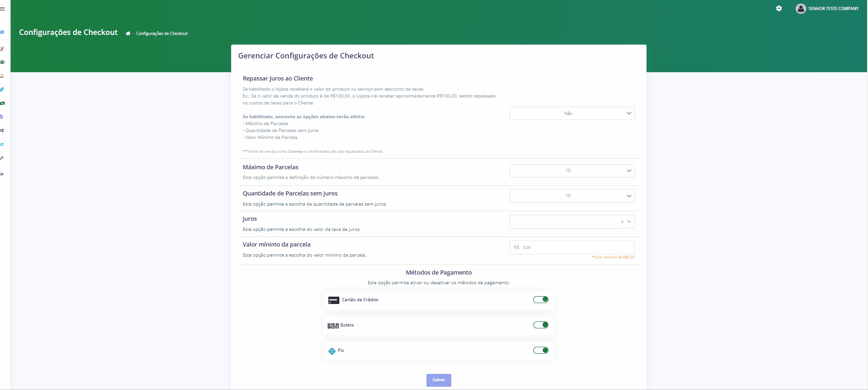This screenshot has width=868, height=390.
Task: Open the gear settings icon in header
Action: coord(779,8)
